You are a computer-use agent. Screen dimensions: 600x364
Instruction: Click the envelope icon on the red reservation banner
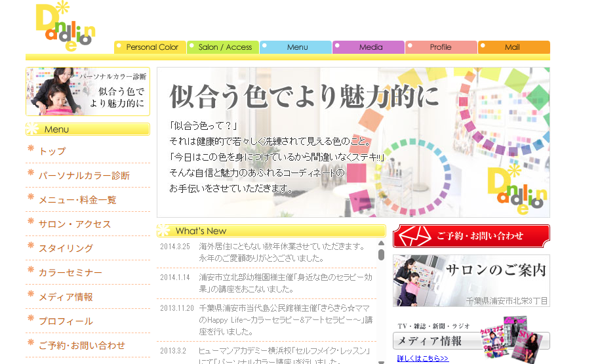pos(414,235)
